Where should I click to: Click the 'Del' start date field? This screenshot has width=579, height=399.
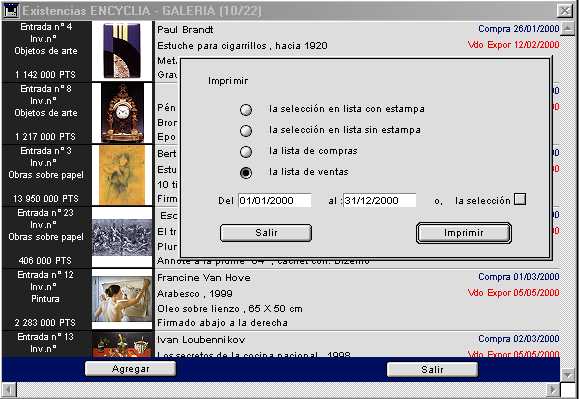[275, 200]
